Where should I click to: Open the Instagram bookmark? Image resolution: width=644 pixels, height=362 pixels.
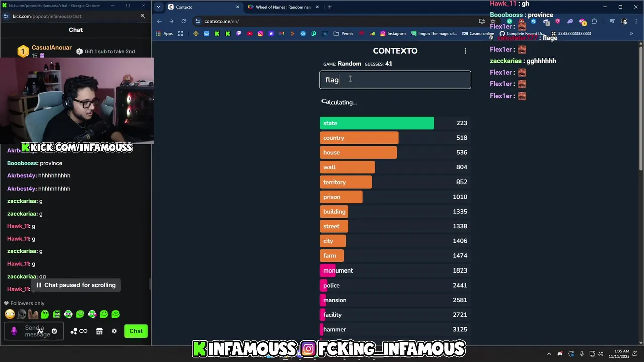point(393,34)
